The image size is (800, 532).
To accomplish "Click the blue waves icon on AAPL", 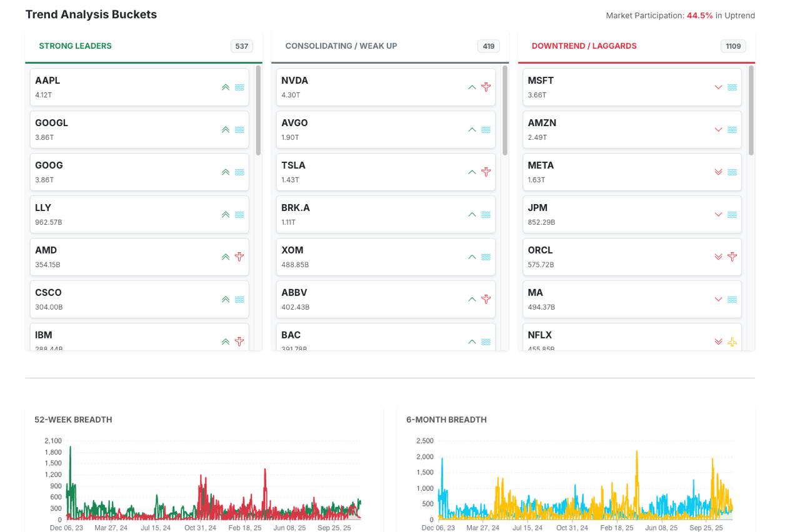I will [239, 87].
